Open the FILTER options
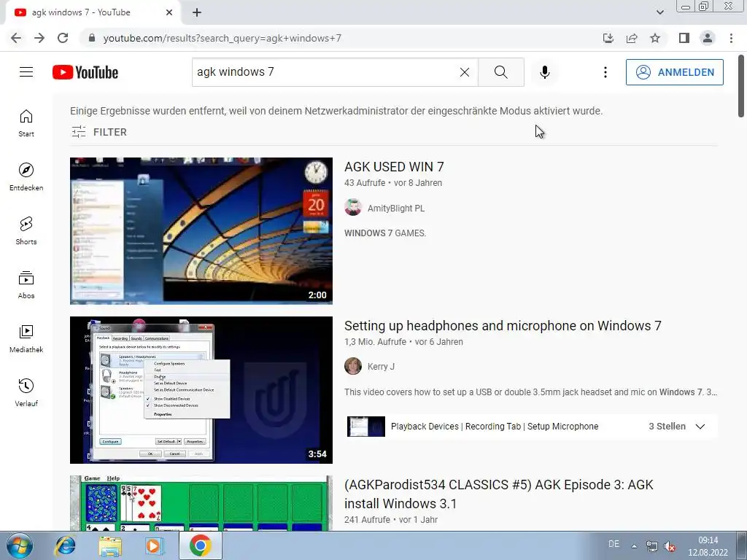This screenshot has width=747, height=560. pyautogui.click(x=99, y=132)
